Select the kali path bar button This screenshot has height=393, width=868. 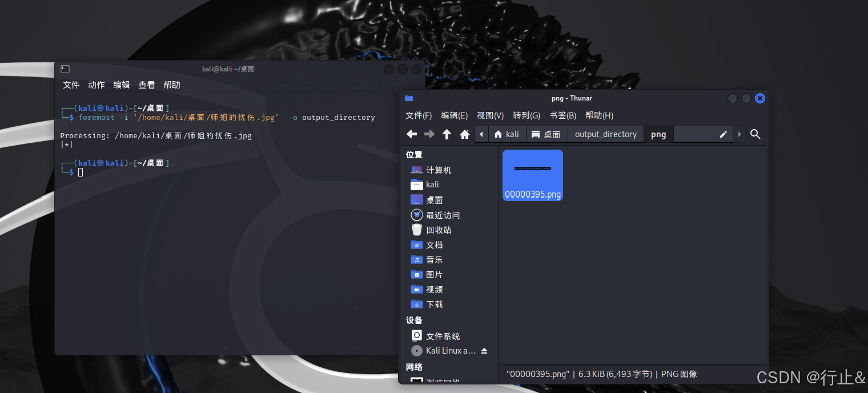pyautogui.click(x=507, y=134)
